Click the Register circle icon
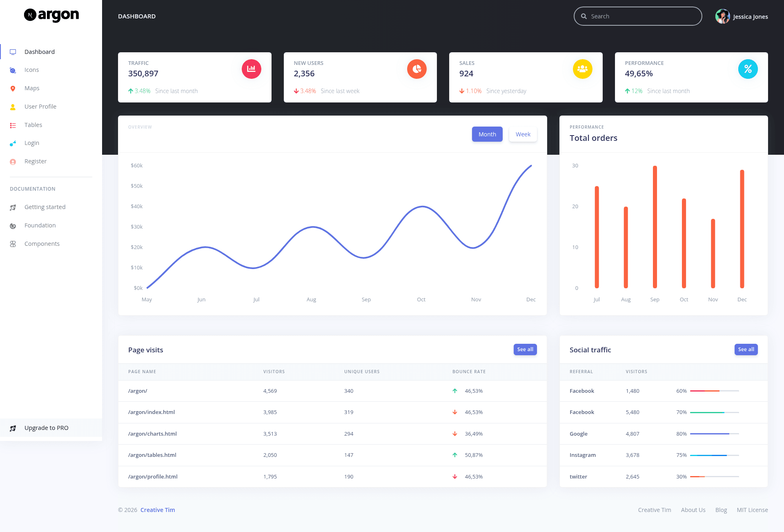Image resolution: width=784 pixels, height=532 pixels. (x=13, y=162)
